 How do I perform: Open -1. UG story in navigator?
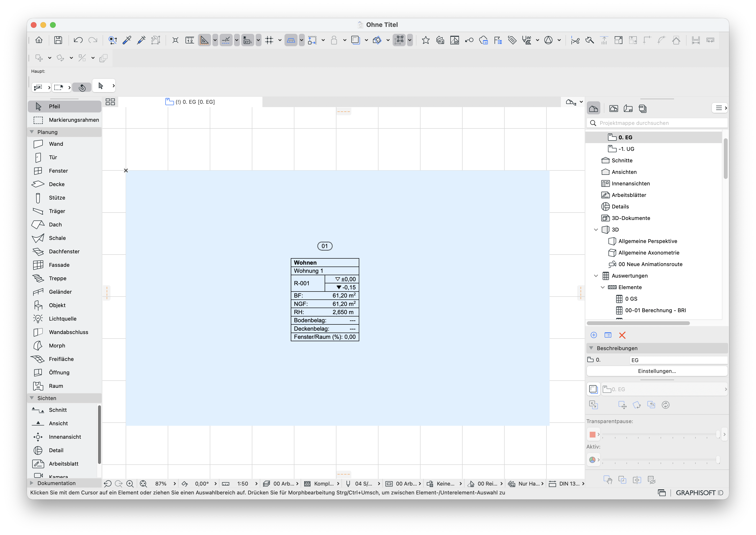[x=626, y=149]
